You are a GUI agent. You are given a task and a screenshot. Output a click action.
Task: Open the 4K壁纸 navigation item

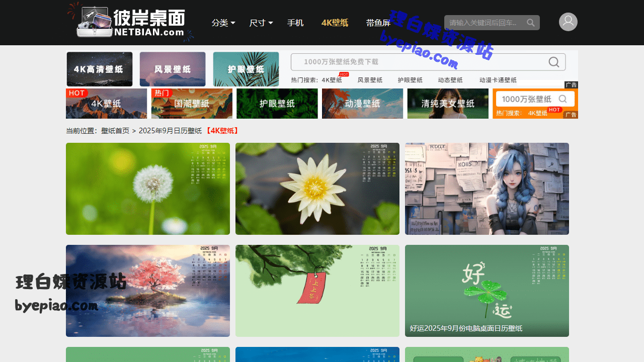point(335,23)
